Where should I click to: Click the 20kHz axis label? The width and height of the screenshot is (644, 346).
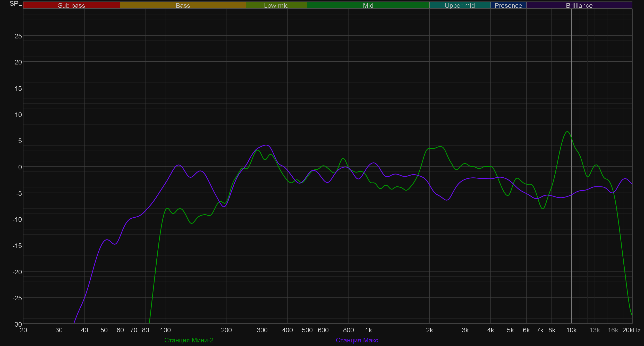[631, 330]
